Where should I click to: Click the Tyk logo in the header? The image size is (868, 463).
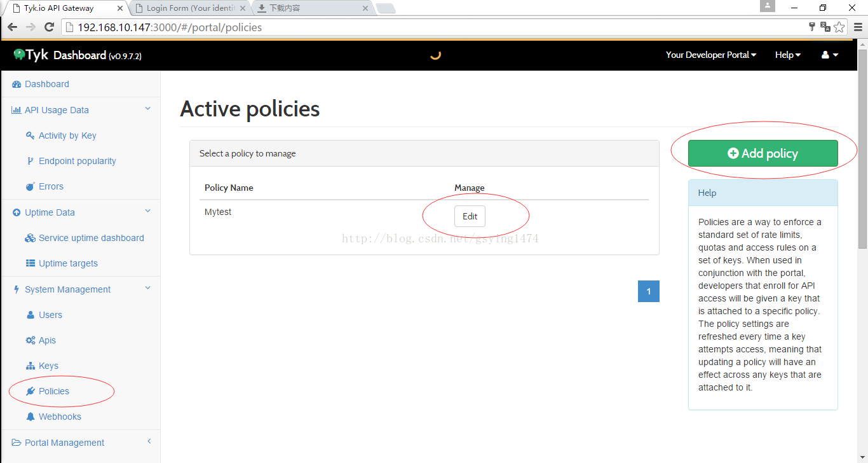click(x=31, y=55)
